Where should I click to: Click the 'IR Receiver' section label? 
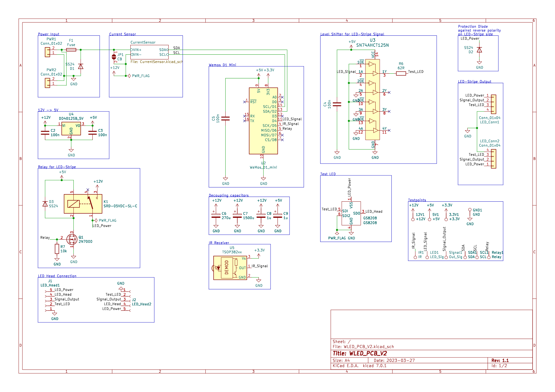click(x=219, y=243)
